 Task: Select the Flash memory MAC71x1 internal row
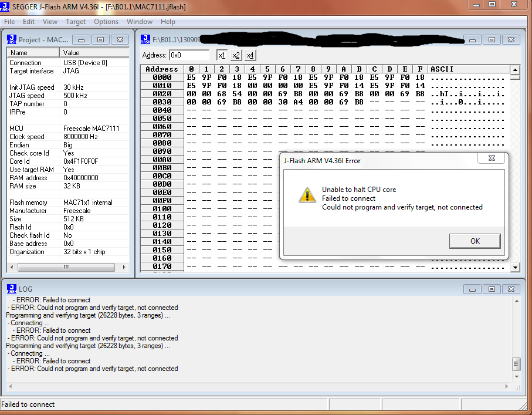pos(68,203)
